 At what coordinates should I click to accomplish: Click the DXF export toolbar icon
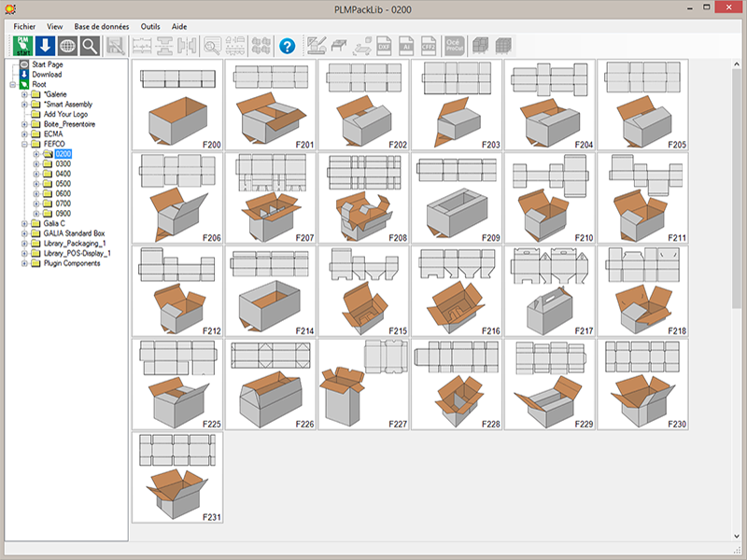[384, 46]
